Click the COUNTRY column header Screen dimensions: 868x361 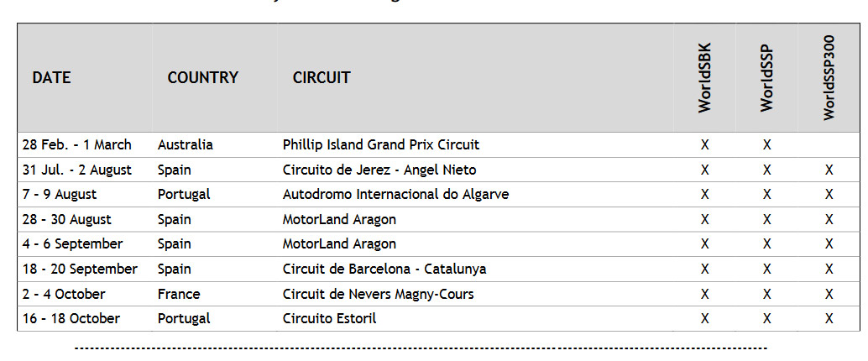coord(202,78)
